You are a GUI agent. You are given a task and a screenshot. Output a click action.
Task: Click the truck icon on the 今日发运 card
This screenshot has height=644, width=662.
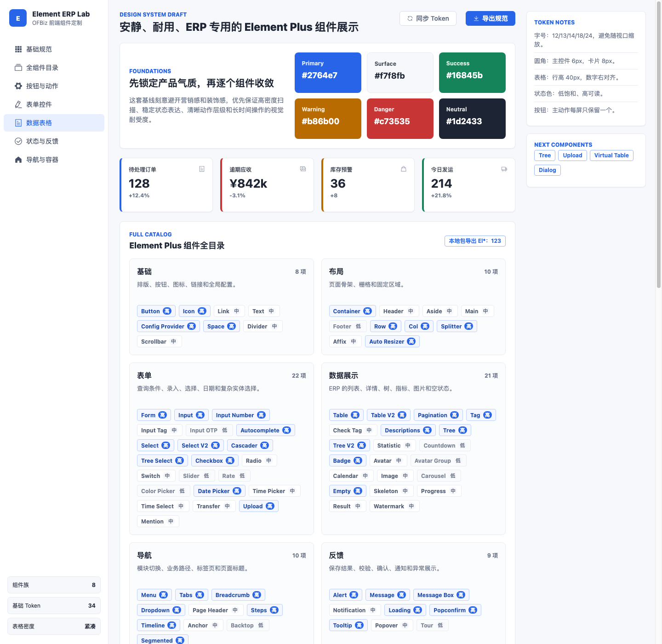point(504,169)
